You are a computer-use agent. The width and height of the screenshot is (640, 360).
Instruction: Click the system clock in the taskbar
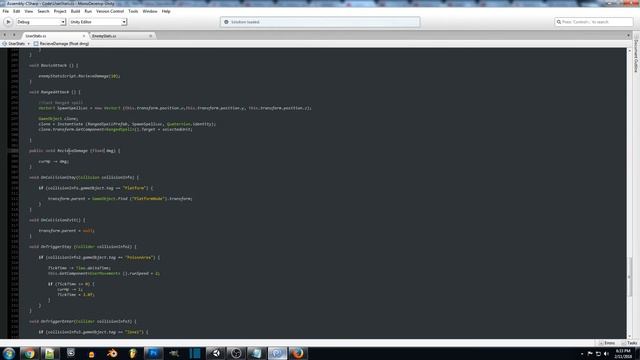(623, 353)
